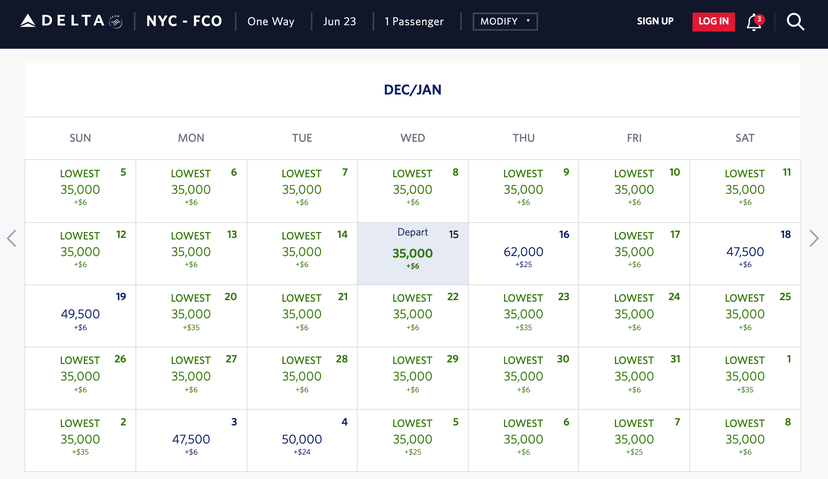Select the 50,000 miles fare on 4th
This screenshot has width=828, height=479.
pyautogui.click(x=302, y=440)
